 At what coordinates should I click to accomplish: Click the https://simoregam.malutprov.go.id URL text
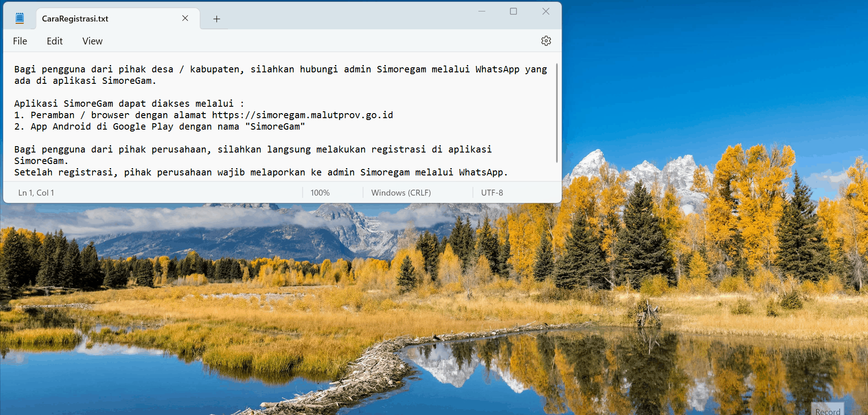click(303, 115)
